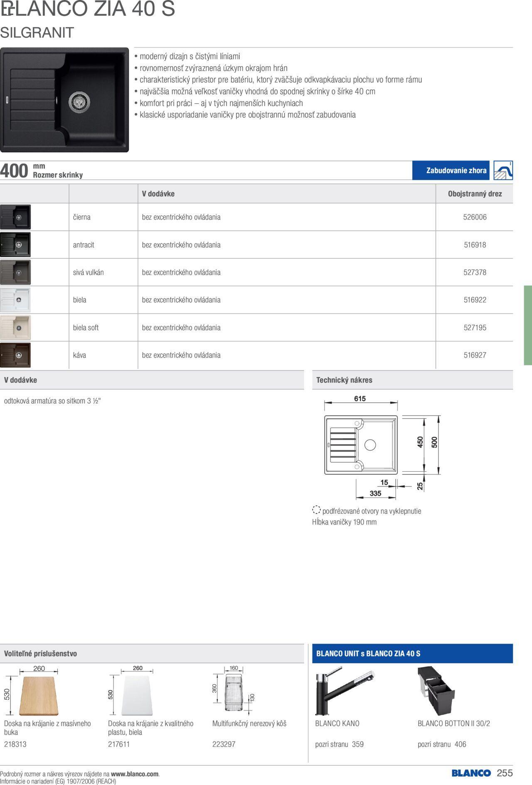Choose the biela soft sink swatch
Image resolution: width=532 pixels, height=785 pixels.
[x=15, y=327]
